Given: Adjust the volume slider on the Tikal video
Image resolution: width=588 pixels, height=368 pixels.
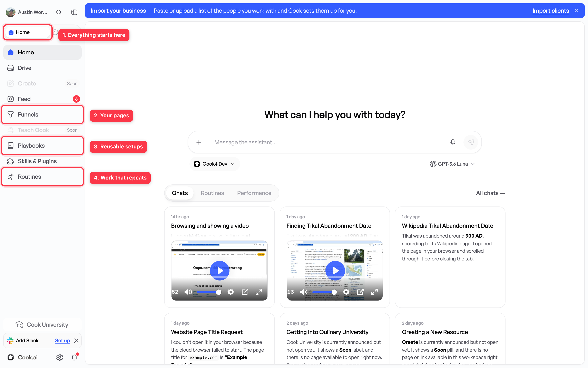Looking at the screenshot, I should 324,292.
